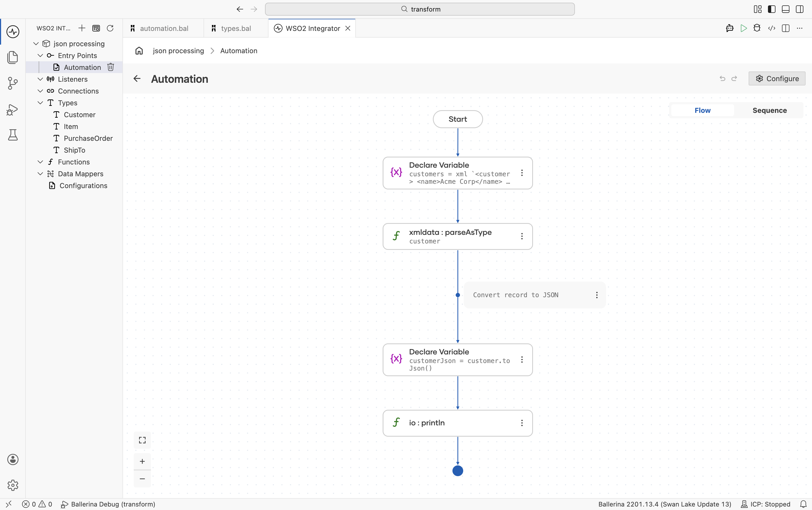Start debugging with the bug icon

pyautogui.click(x=757, y=28)
